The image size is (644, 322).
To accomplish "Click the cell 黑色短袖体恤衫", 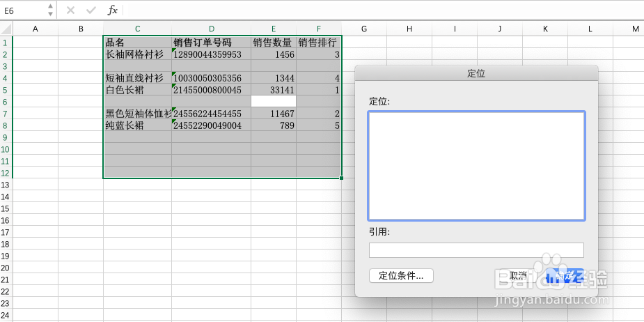I will [x=138, y=114].
